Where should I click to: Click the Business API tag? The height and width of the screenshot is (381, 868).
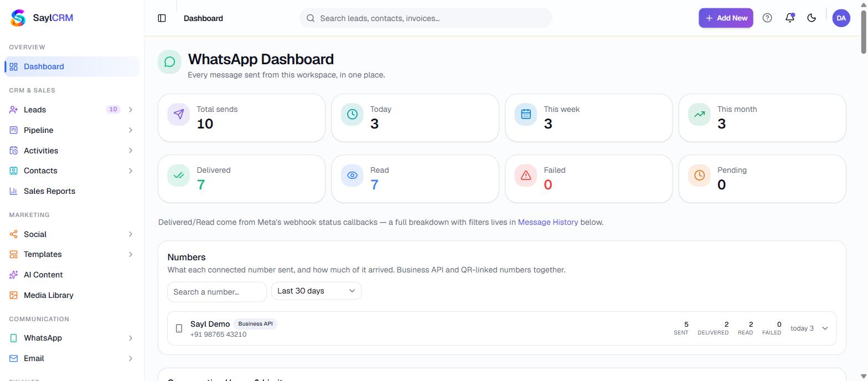point(255,324)
